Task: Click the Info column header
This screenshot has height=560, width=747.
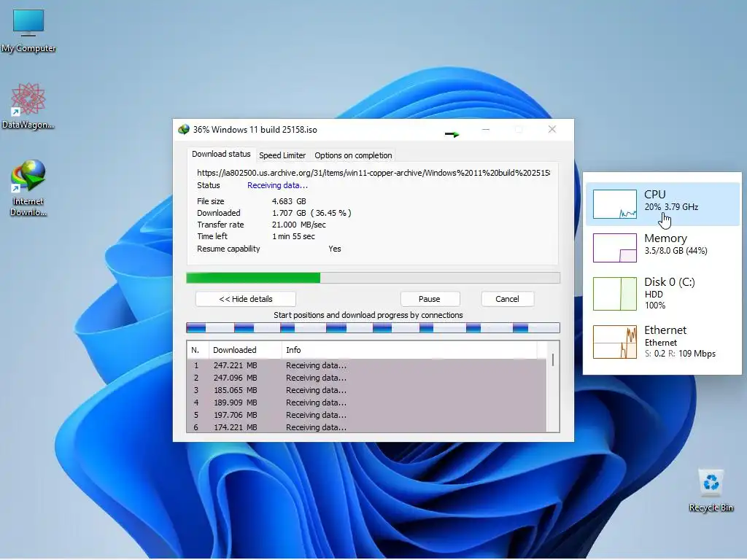Action: click(409, 350)
